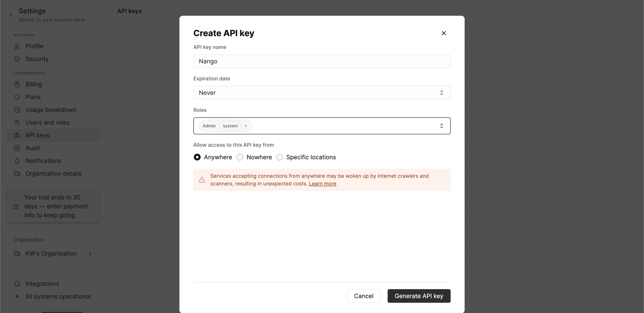This screenshot has height=313, width=644.
Task: Click the Integrations puzzle icon
Action: pyautogui.click(x=17, y=284)
